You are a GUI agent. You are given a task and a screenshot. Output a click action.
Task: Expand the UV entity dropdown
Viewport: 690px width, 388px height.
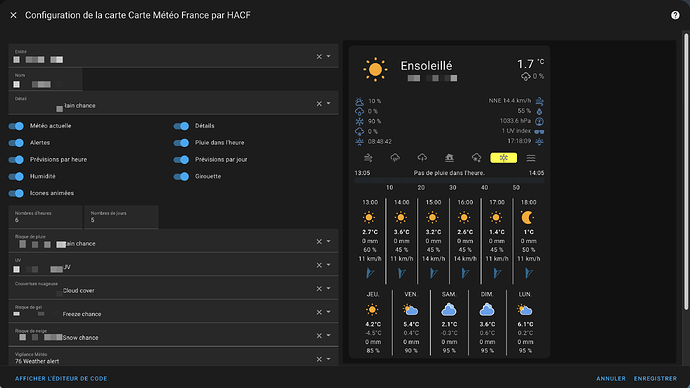[x=329, y=265]
